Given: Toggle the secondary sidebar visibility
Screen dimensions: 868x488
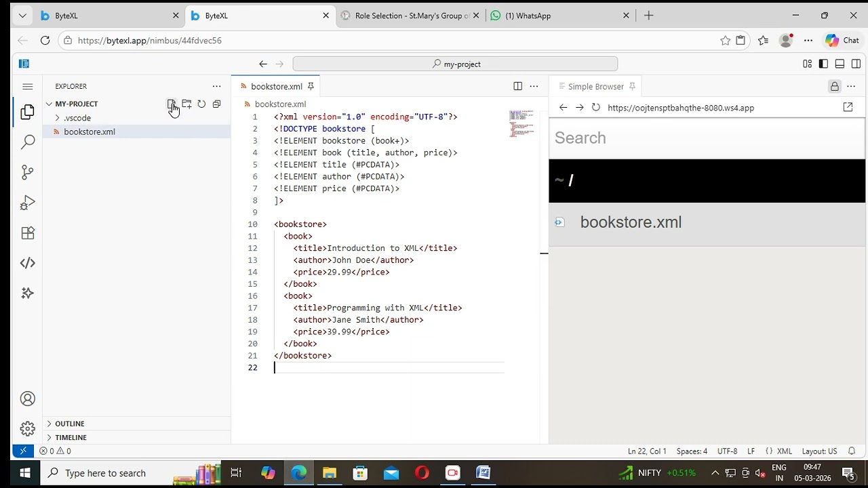Looking at the screenshot, I should (x=856, y=64).
